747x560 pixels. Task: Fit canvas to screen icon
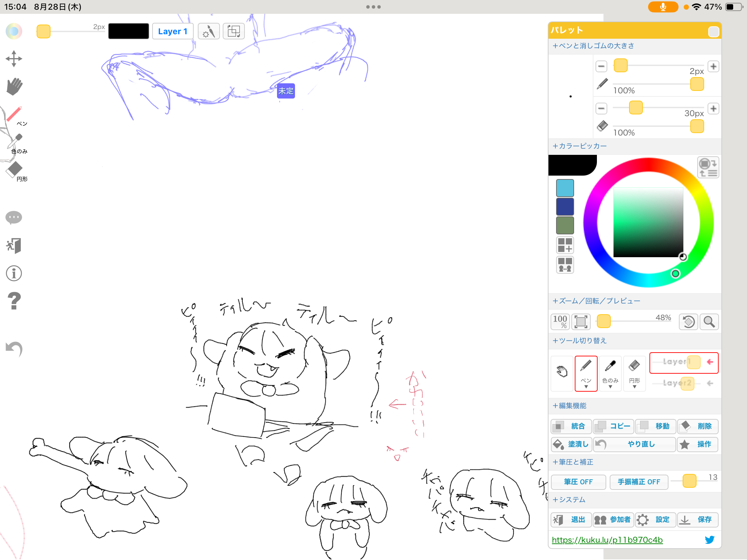(x=581, y=322)
